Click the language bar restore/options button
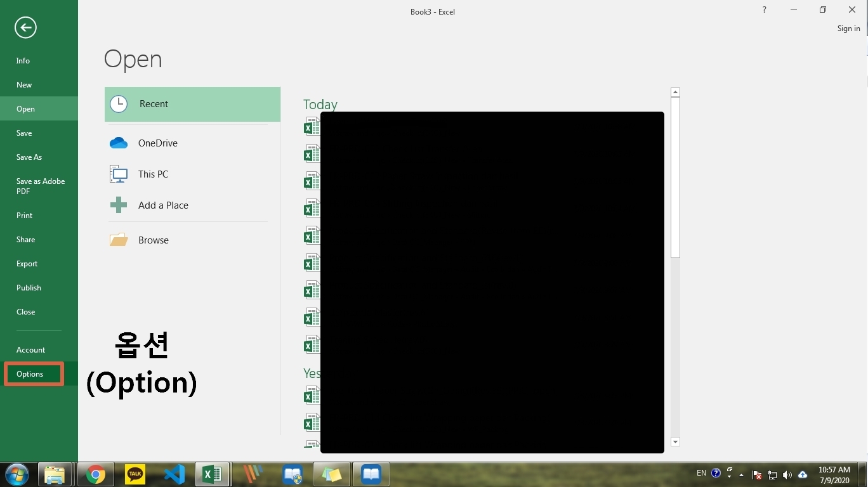Viewport: 868px width, 487px height. (729, 471)
